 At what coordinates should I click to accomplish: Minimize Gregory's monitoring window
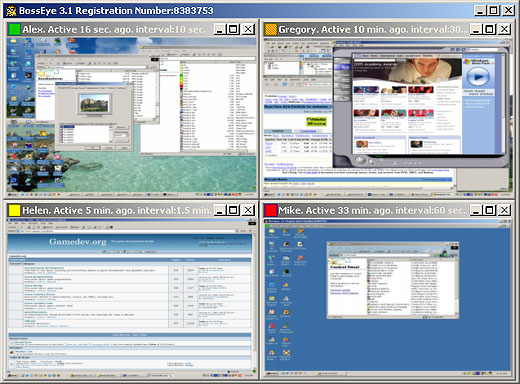[476, 29]
